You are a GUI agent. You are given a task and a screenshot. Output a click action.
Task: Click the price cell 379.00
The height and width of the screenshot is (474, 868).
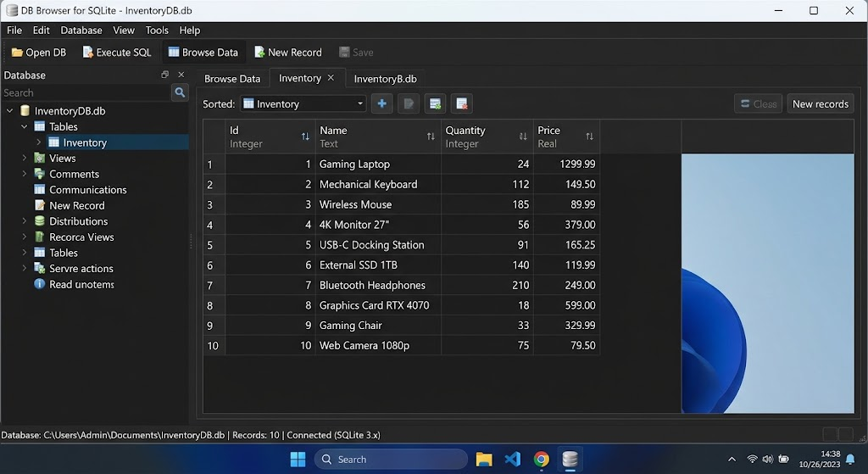tap(566, 225)
